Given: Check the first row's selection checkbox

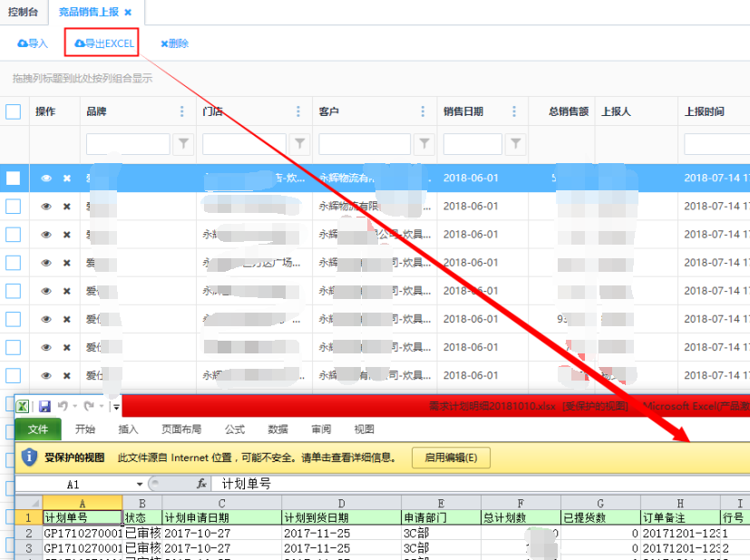Looking at the screenshot, I should point(14,179).
